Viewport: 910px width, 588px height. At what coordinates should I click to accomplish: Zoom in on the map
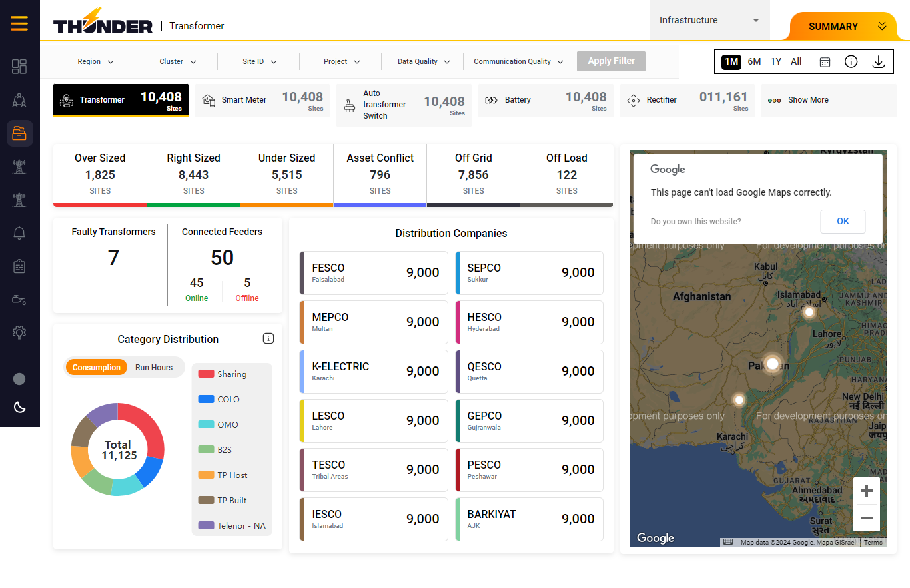[x=867, y=491]
